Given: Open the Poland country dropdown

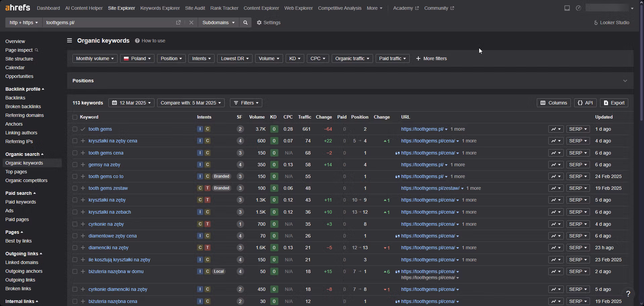Looking at the screenshot, I should click(137, 58).
